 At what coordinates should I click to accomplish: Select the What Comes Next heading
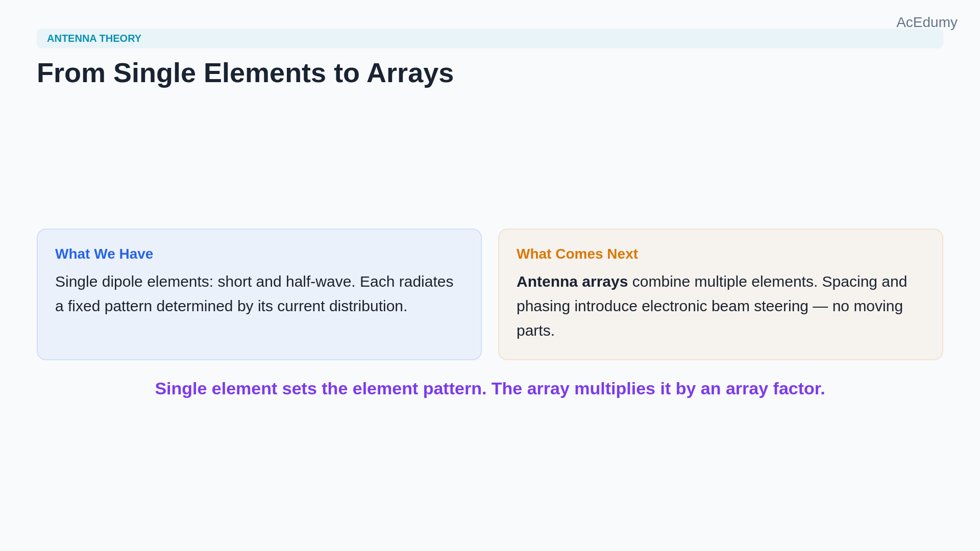point(577,254)
